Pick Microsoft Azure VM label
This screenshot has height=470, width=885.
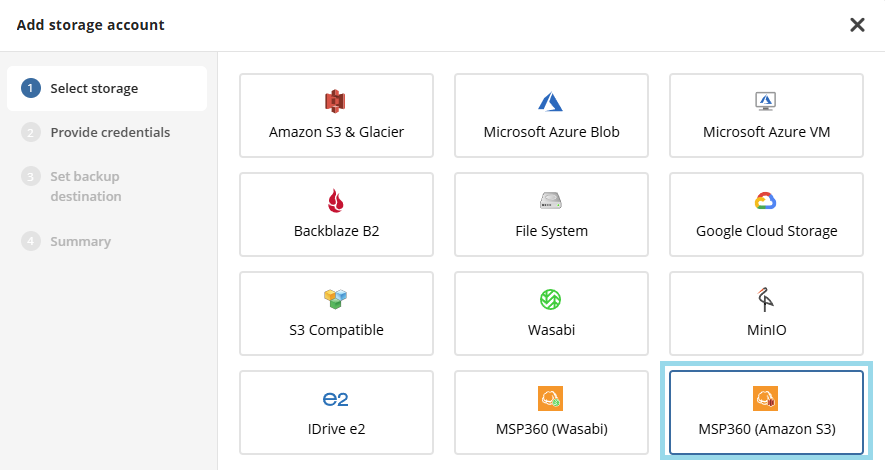766,132
